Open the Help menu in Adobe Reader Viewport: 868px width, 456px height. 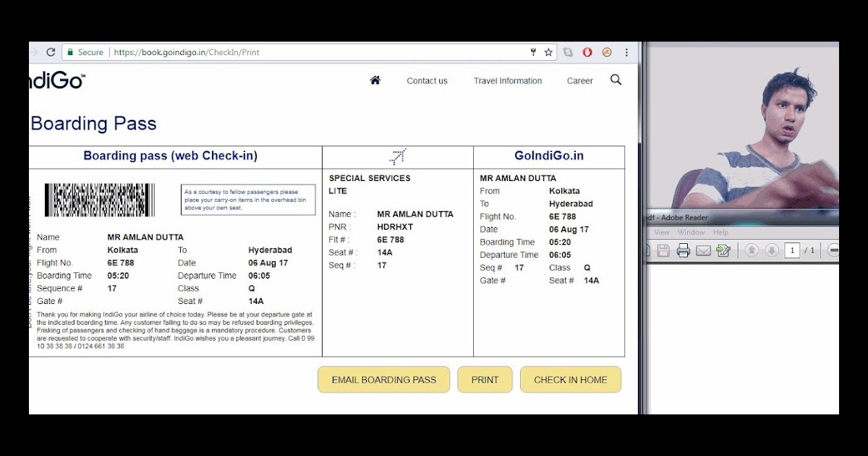pyautogui.click(x=720, y=232)
